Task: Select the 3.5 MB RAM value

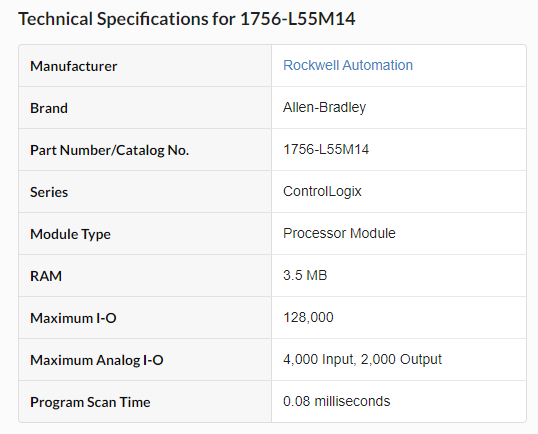Action: coord(305,275)
